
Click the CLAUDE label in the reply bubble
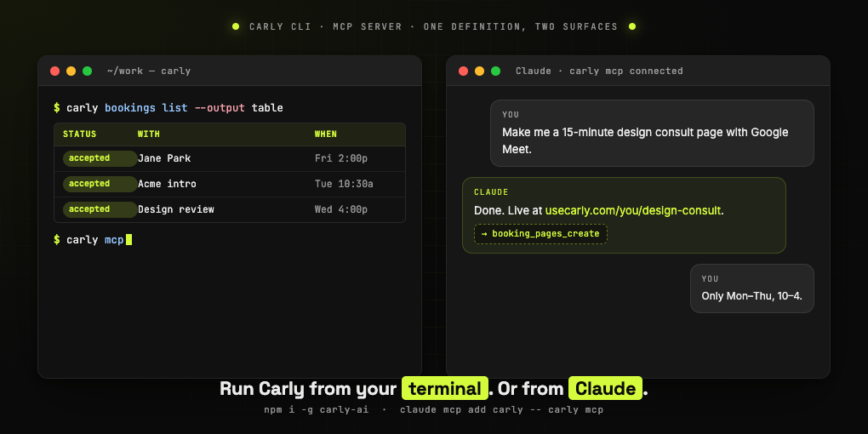pos(491,192)
